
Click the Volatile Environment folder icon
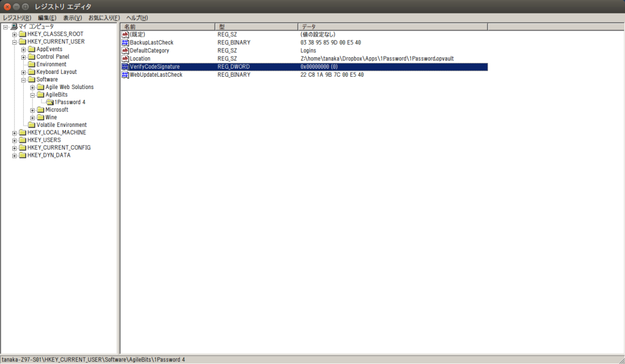[32, 125]
